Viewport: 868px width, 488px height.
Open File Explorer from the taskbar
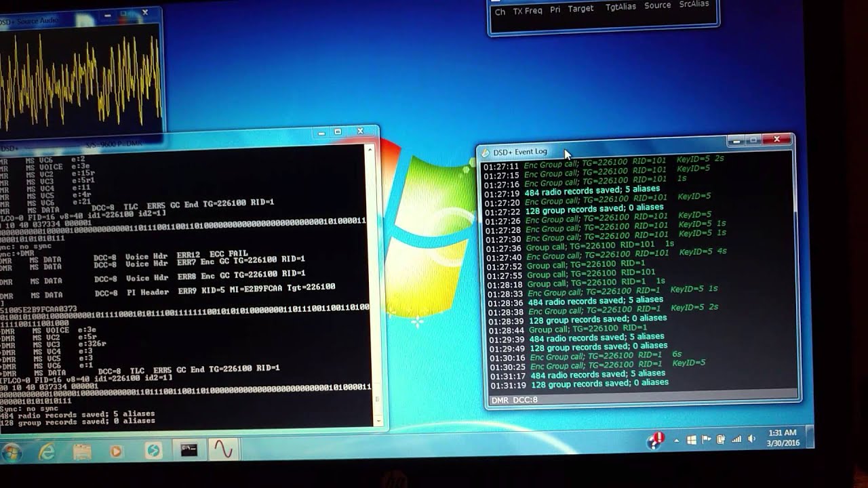click(82, 452)
